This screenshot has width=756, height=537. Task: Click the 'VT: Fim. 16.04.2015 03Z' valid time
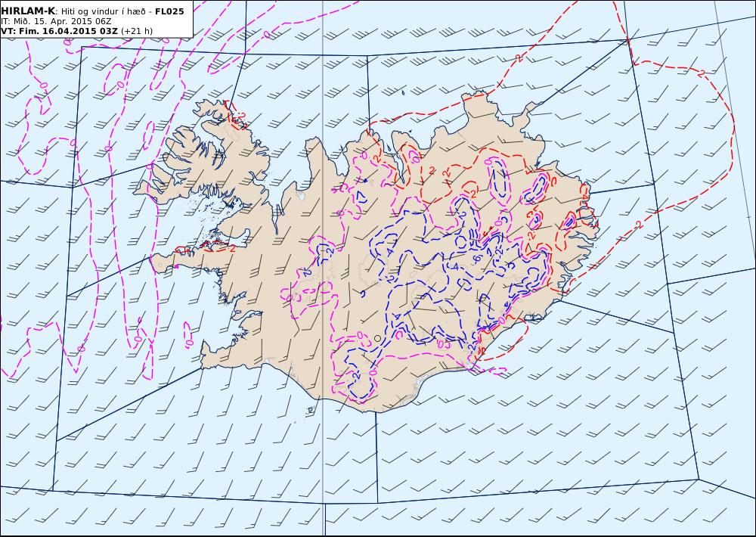tap(59, 31)
